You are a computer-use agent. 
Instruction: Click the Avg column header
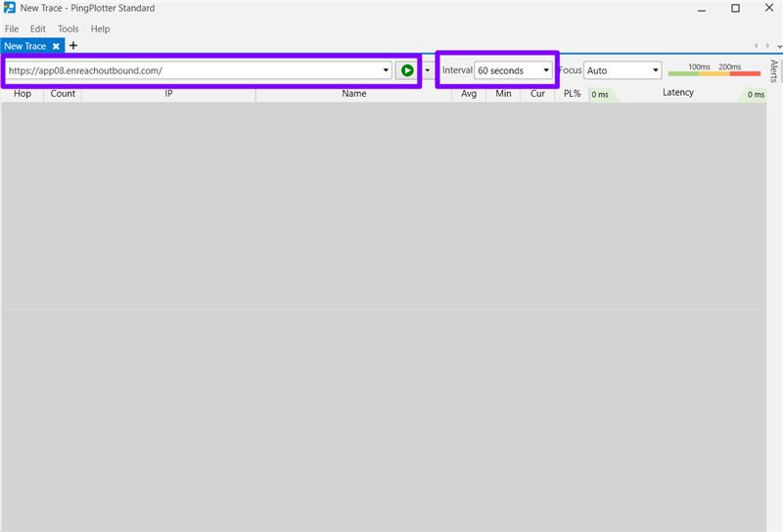(x=469, y=93)
